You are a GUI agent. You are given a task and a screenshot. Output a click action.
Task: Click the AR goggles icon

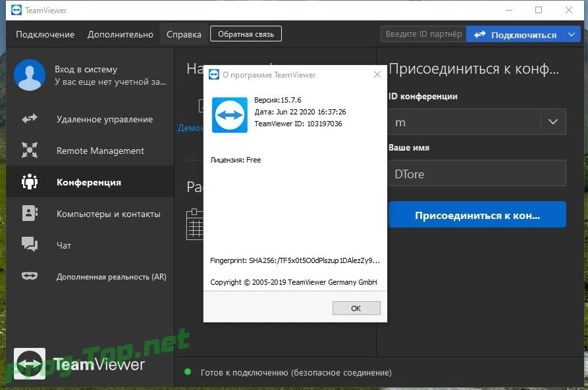tap(29, 276)
